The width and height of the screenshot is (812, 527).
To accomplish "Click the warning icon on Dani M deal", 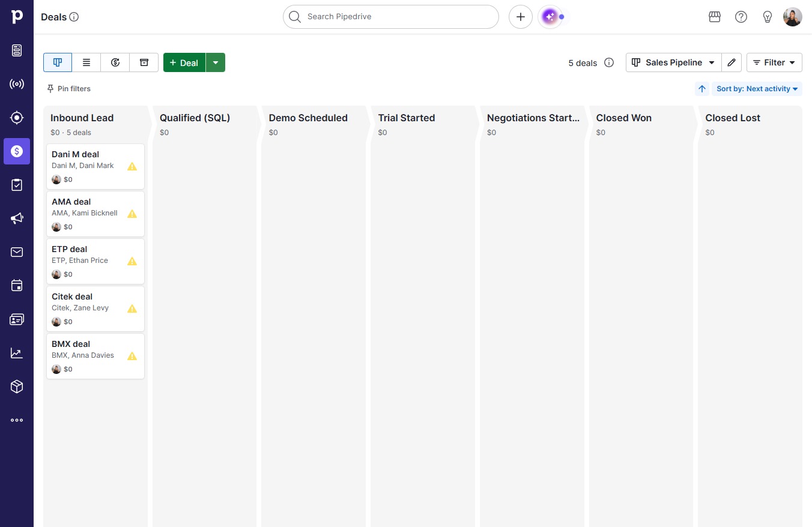I will pyautogui.click(x=132, y=166).
